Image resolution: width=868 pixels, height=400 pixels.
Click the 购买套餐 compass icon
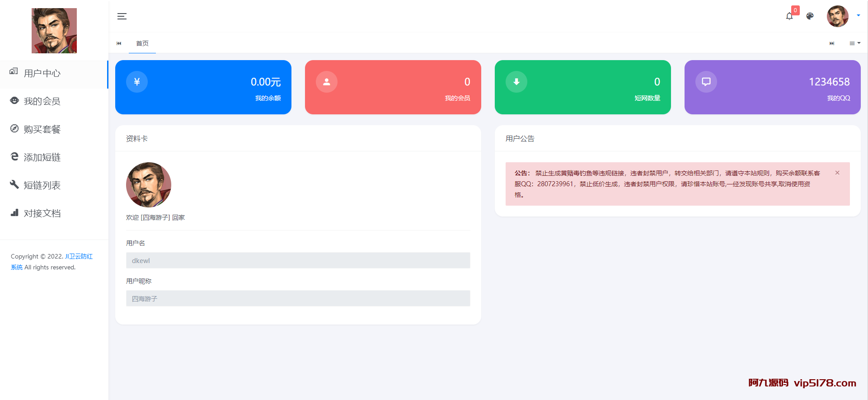click(14, 128)
